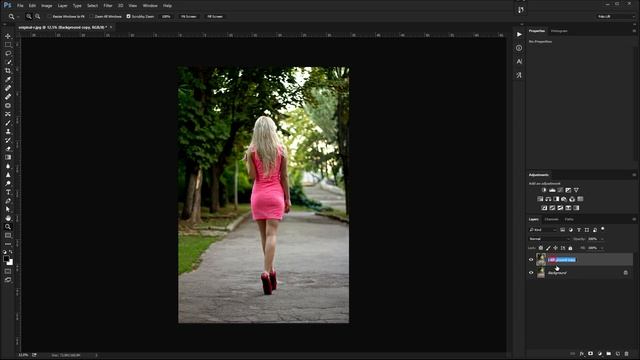This screenshot has width=640, height=360.
Task: Select the Horizontal Type tool
Action: click(8, 192)
